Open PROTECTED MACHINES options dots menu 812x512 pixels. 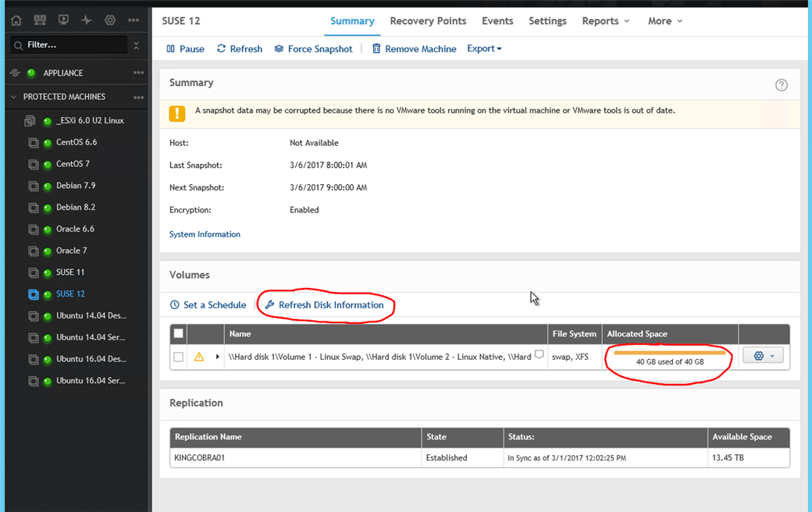[138, 98]
